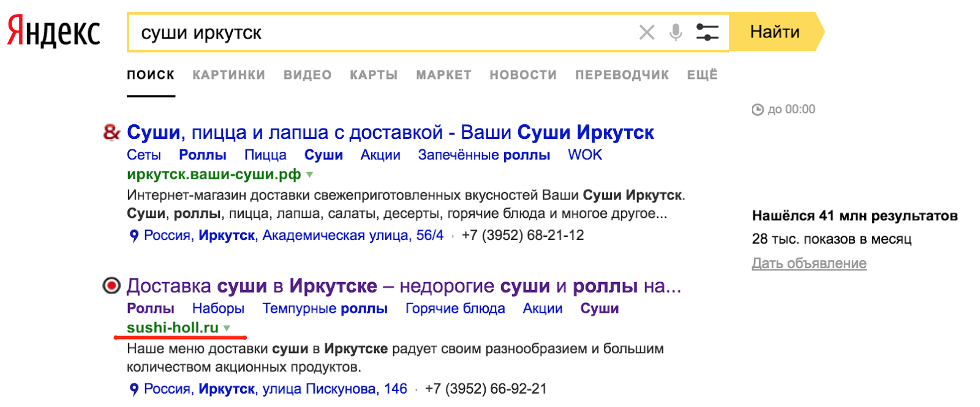The width and height of the screenshot is (980, 407).
Task: Click snippet starting Интернет-магазин доставки
Action: [x=406, y=204]
